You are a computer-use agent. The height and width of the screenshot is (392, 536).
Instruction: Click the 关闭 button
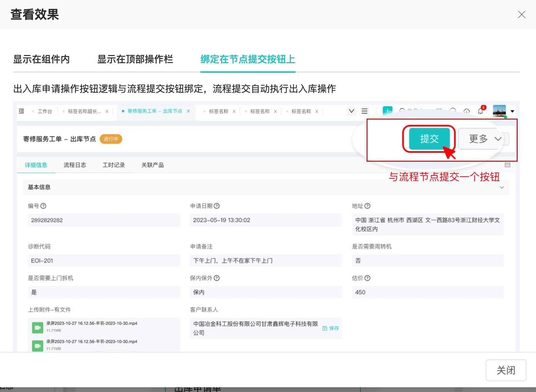(x=506, y=370)
